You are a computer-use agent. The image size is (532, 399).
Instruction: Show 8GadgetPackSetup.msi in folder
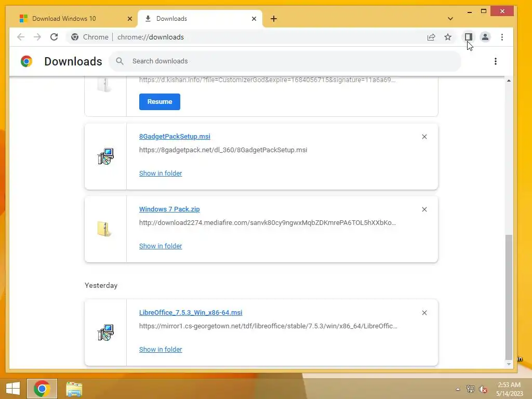[x=161, y=174]
